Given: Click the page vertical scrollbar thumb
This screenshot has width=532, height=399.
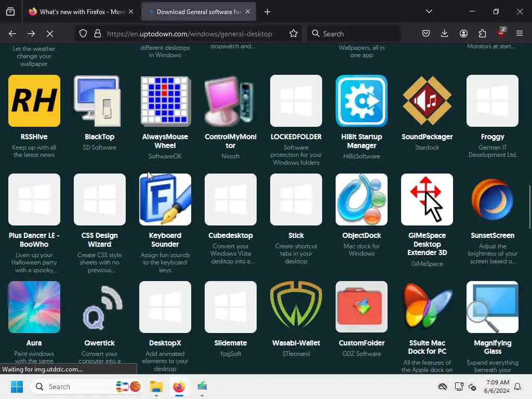Looking at the screenshot, I should tap(529, 207).
